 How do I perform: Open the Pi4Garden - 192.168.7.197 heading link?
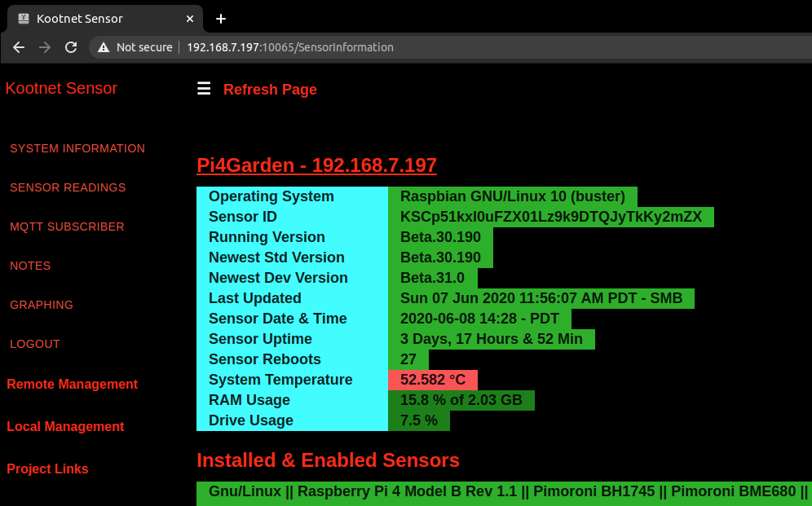click(x=316, y=165)
